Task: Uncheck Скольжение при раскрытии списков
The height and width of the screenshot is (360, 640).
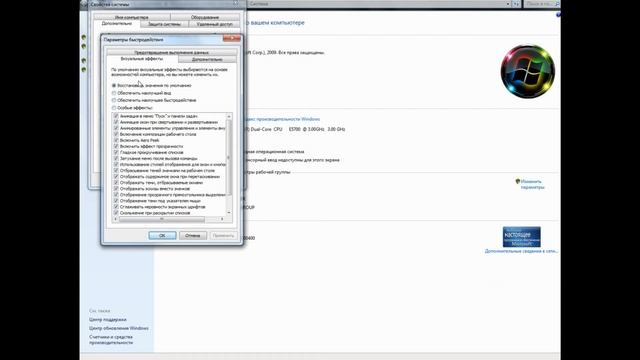Action: click(x=116, y=213)
